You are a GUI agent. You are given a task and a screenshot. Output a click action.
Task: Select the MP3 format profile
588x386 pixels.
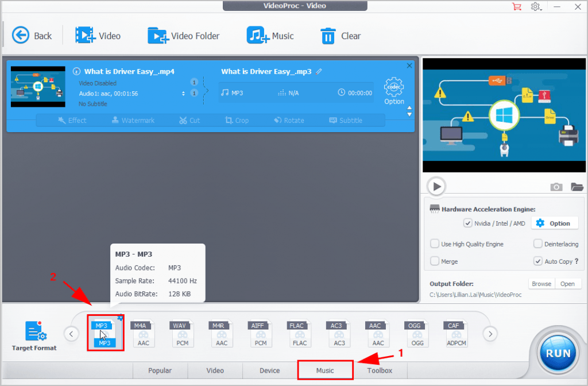click(x=105, y=334)
